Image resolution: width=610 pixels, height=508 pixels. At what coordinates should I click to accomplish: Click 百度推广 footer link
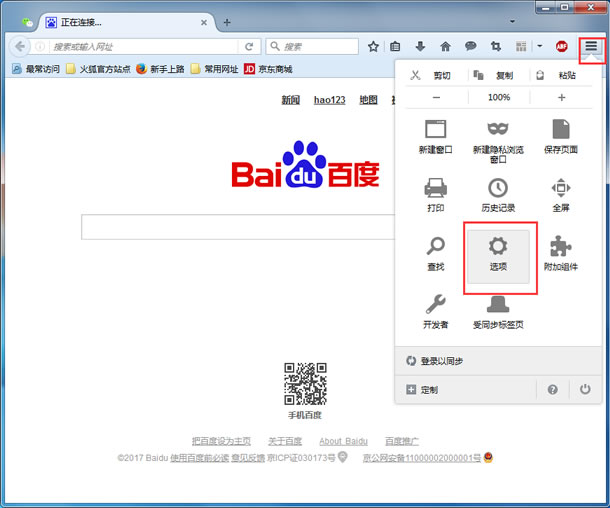(402, 441)
